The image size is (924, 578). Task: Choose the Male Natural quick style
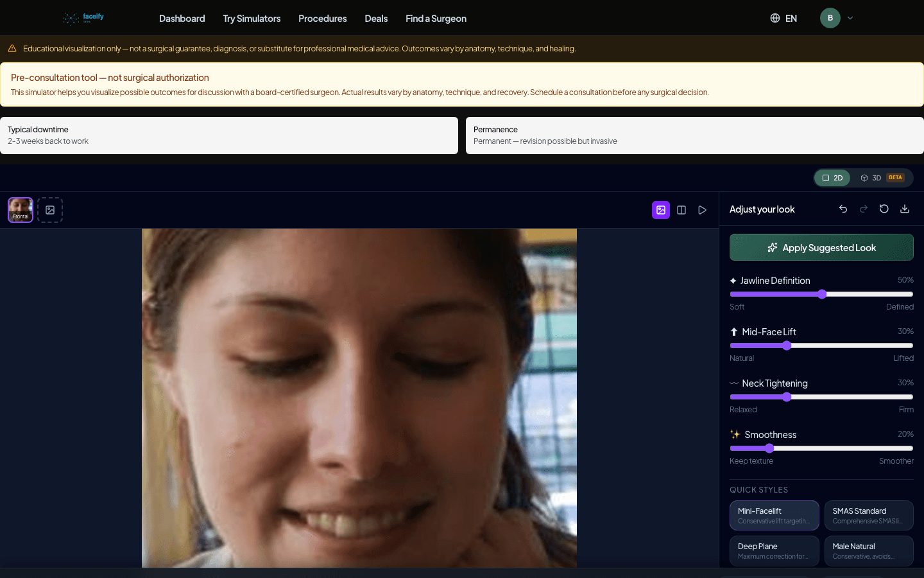pos(869,551)
